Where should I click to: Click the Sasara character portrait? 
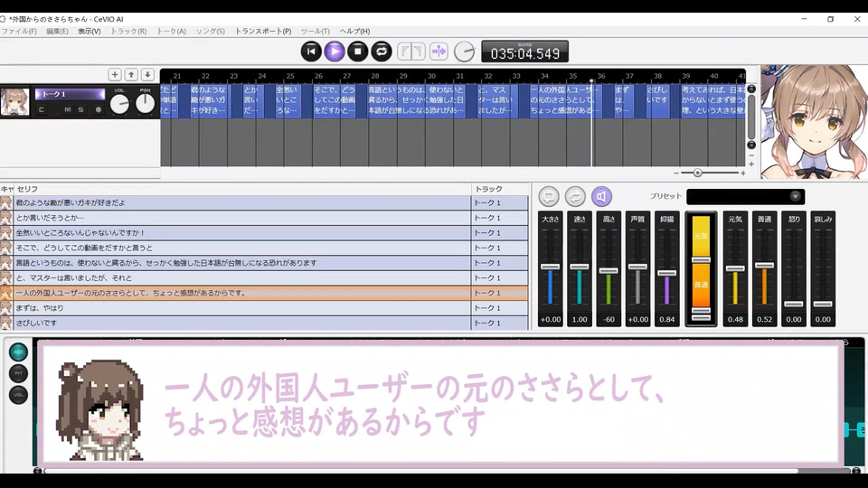point(814,122)
